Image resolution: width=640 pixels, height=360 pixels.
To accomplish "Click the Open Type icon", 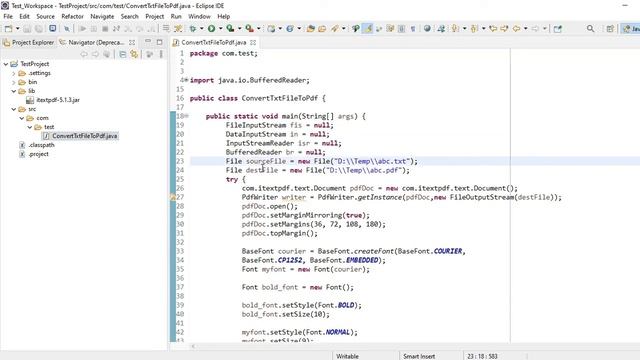I will coord(311,29).
